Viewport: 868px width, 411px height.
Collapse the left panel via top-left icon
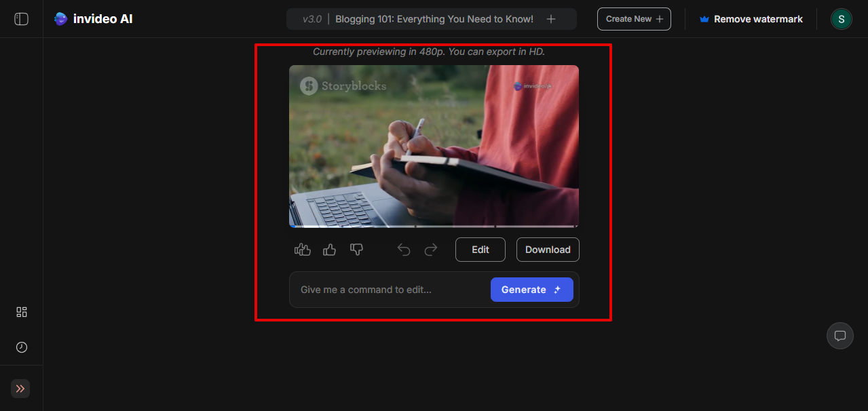pyautogui.click(x=21, y=18)
